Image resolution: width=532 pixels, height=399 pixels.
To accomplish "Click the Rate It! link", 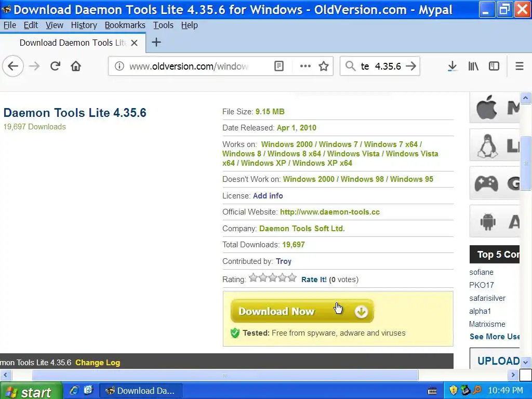I will (314, 280).
